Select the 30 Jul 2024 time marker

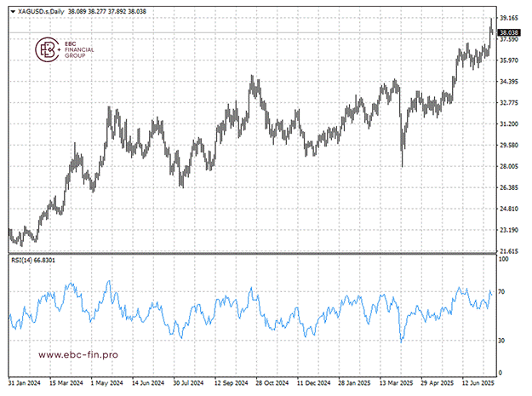[x=188, y=382]
